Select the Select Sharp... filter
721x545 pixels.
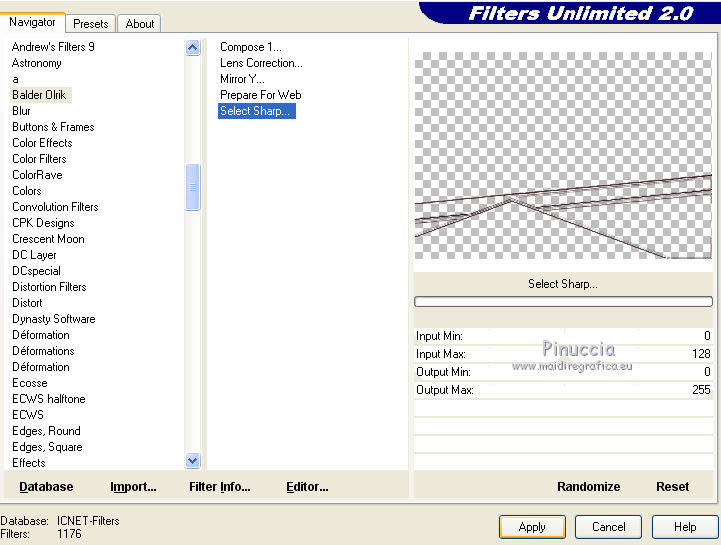(256, 111)
